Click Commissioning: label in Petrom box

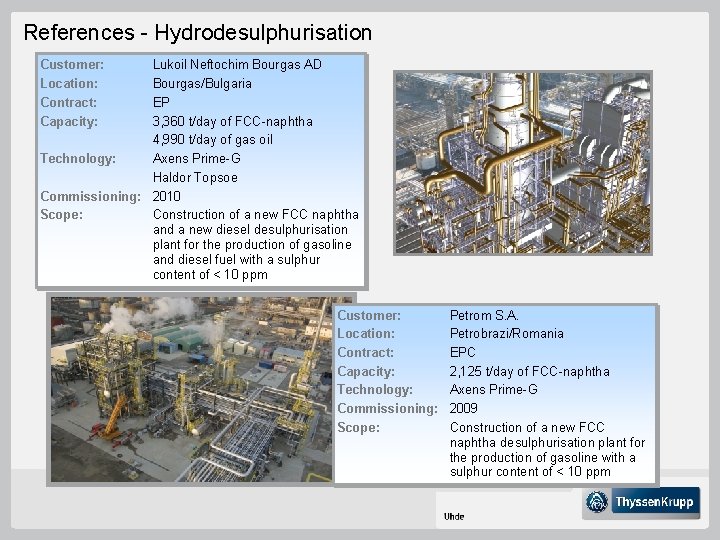[388, 408]
